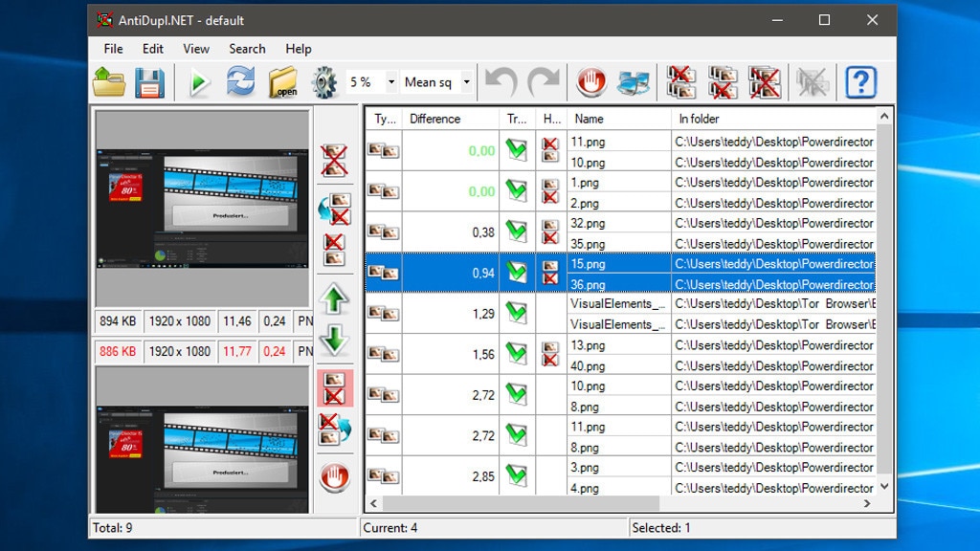The height and width of the screenshot is (551, 980).
Task: Click the 3.png file name
Action: 585,467
